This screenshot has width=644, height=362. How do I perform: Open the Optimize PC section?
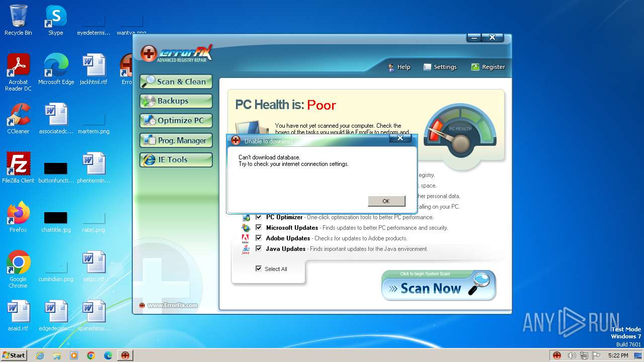point(176,121)
